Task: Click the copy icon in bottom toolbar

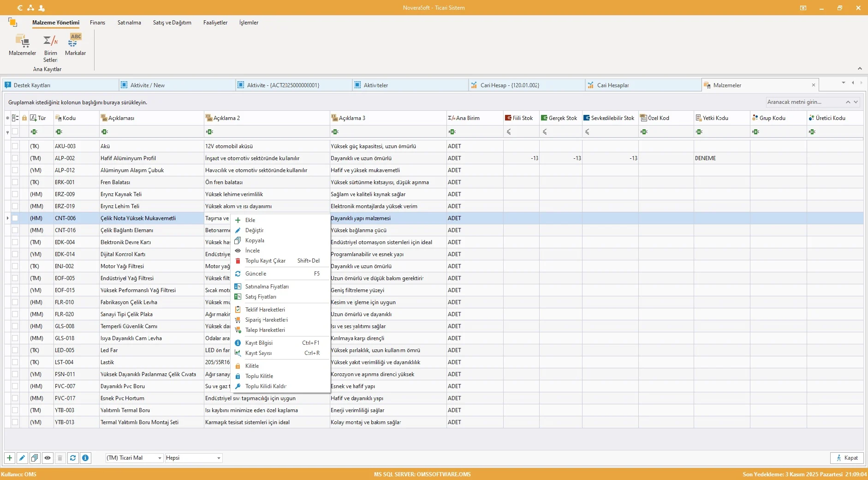Action: [x=35, y=458]
